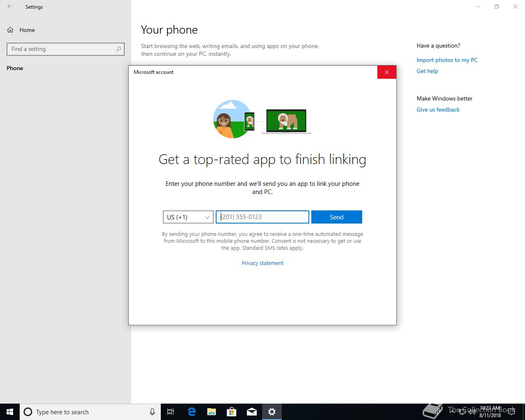Open the People icon in system tray
The width and height of the screenshot is (525, 420).
pos(438,412)
